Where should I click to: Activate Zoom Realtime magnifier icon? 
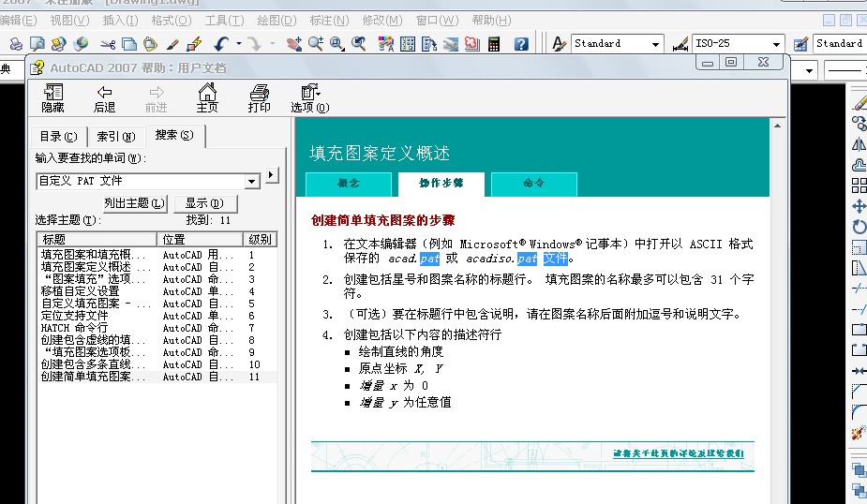point(316,44)
